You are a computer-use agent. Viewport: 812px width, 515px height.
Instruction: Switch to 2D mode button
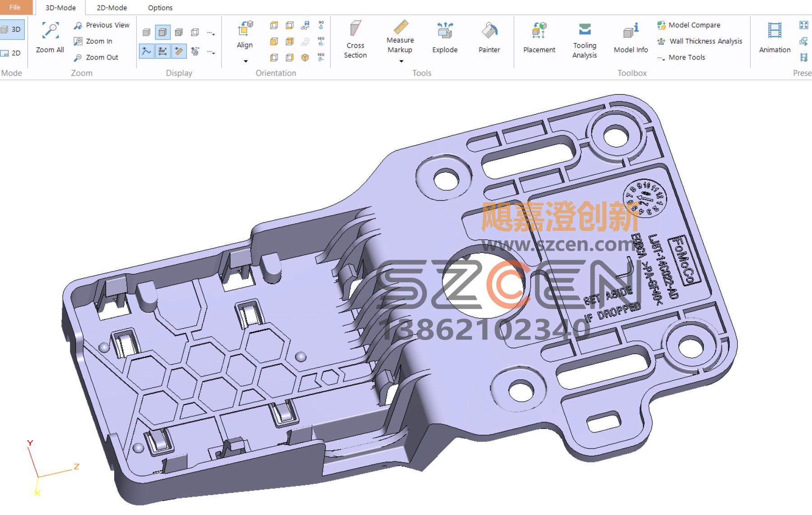[11, 53]
